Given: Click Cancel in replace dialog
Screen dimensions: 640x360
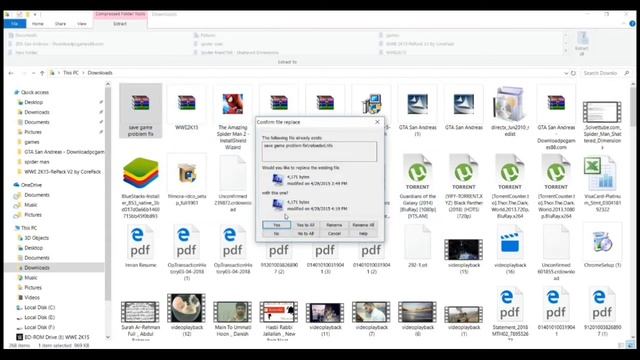Looking at the screenshot, I should coord(334,233).
